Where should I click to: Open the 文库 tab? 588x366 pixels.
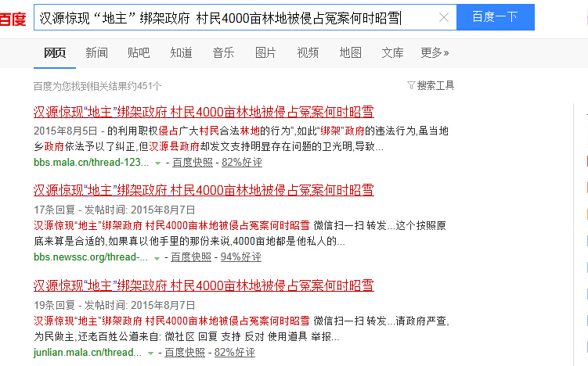pyautogui.click(x=392, y=52)
